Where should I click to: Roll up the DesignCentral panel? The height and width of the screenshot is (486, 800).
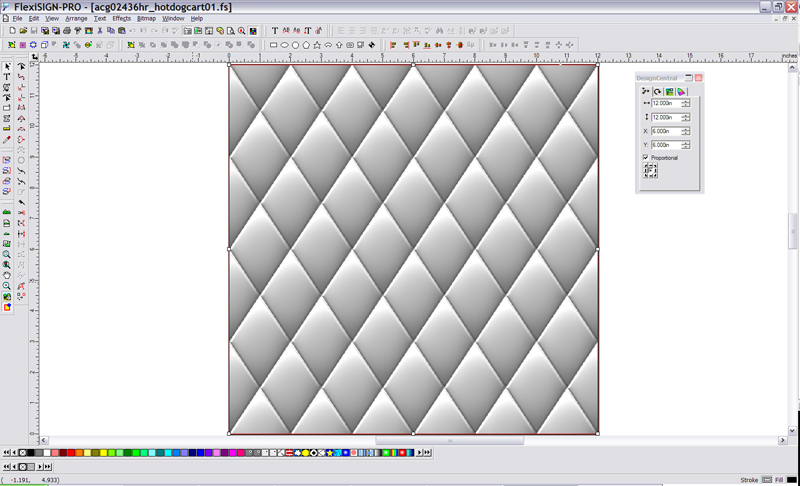point(688,78)
